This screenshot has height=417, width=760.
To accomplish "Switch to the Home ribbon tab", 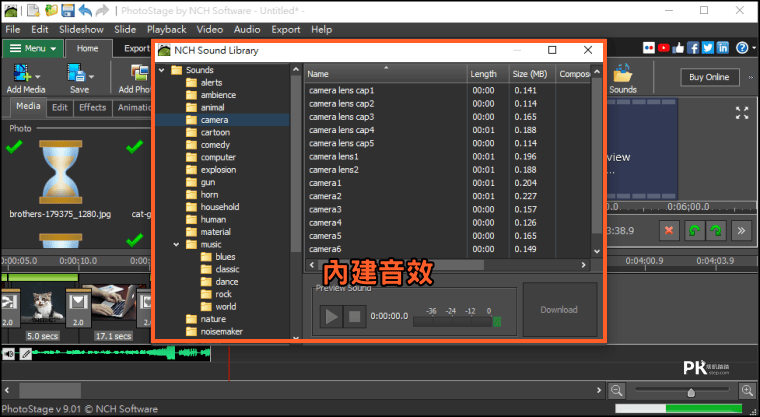I will tap(88, 48).
